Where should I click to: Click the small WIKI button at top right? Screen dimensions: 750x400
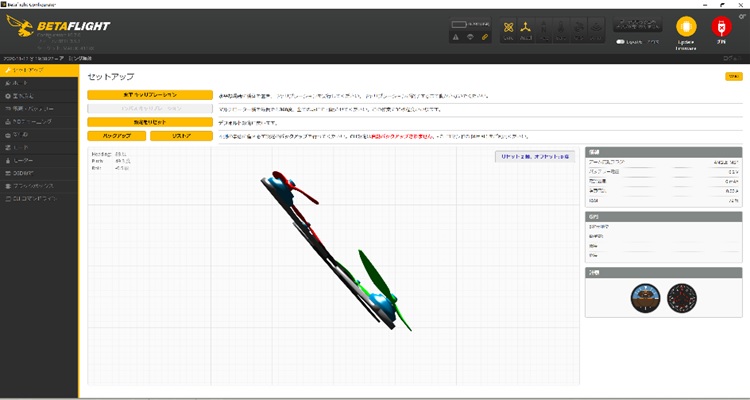[734, 77]
